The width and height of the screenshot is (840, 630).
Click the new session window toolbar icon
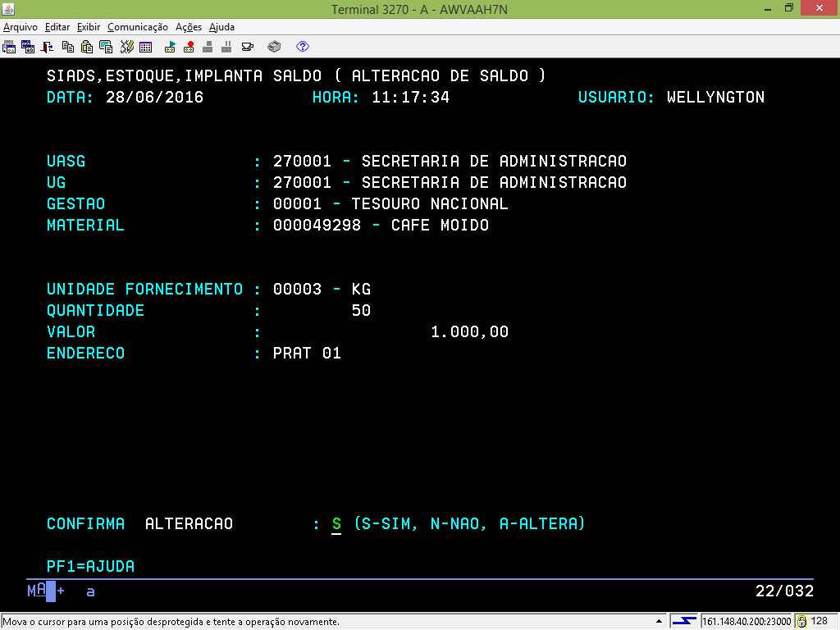point(9,47)
